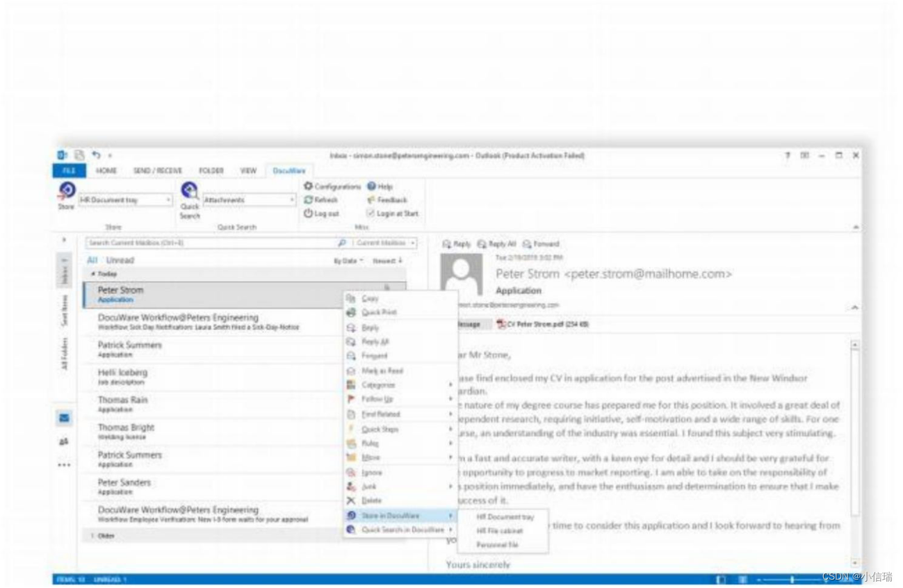Click the Outlook help question mark in the title bar
Image resolution: width=903 pixels, height=588 pixels.
click(788, 156)
